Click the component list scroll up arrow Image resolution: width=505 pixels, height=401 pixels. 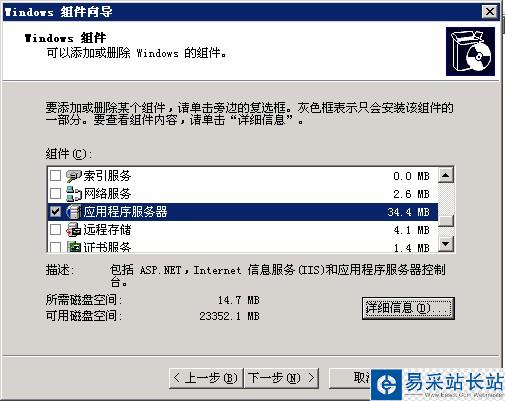(446, 175)
